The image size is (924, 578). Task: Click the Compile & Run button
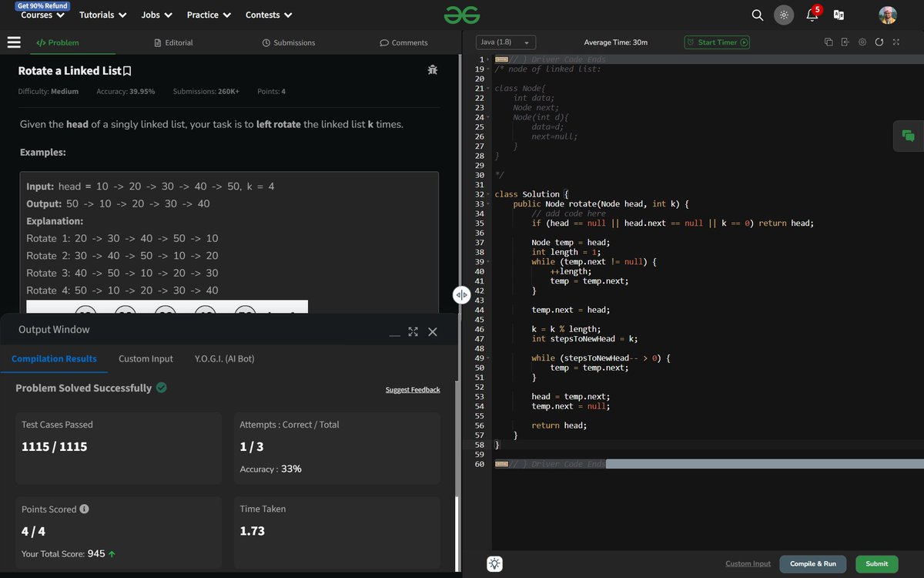click(x=813, y=563)
